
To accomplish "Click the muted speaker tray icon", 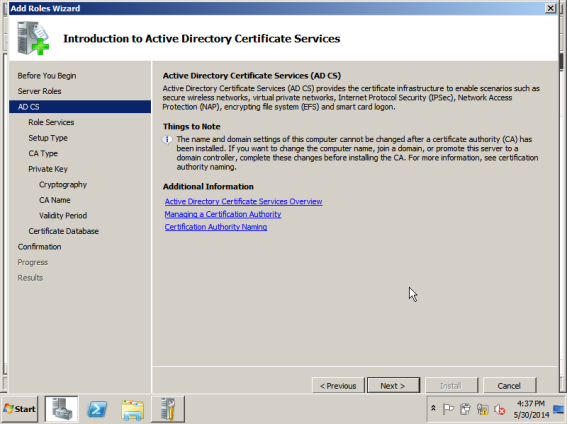I will click(500, 409).
